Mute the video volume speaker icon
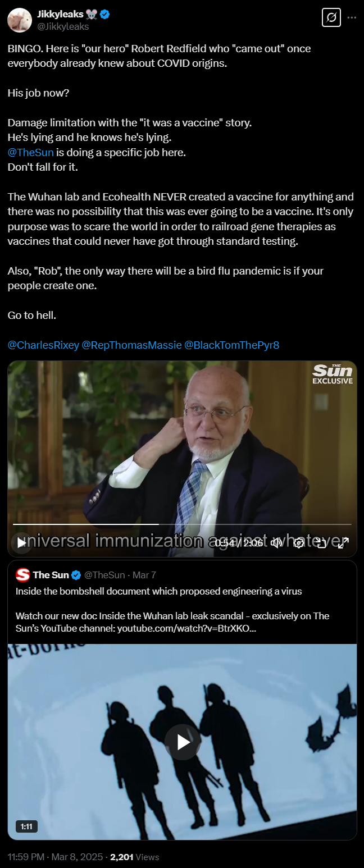364x868 pixels. tap(276, 542)
